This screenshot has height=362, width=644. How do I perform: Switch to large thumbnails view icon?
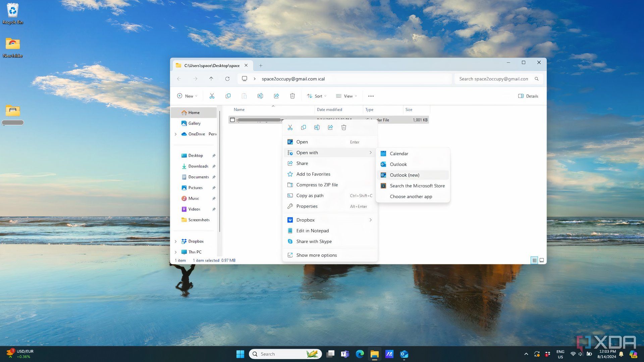pos(542,260)
